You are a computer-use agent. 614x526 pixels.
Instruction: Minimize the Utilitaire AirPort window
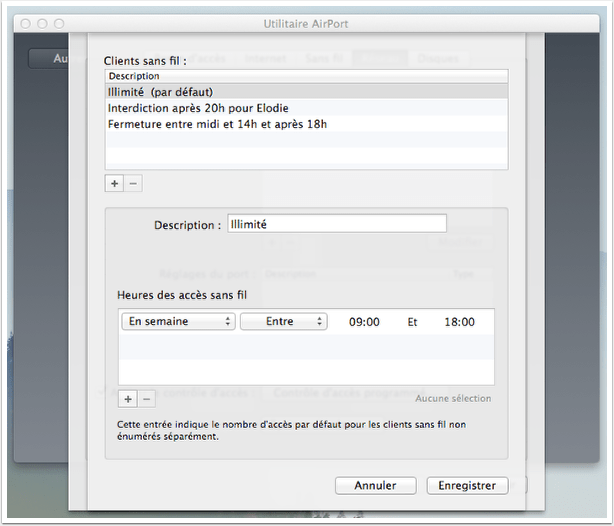tap(42, 22)
